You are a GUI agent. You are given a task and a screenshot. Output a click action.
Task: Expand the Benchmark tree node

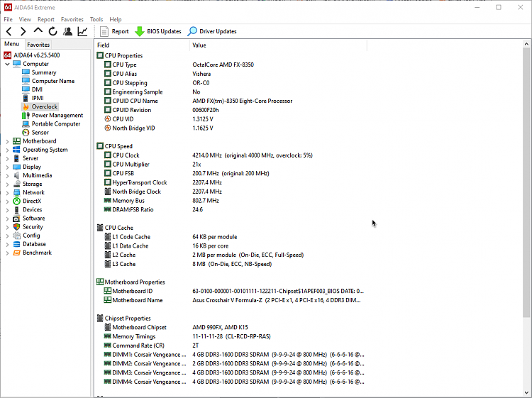pyautogui.click(x=7, y=253)
